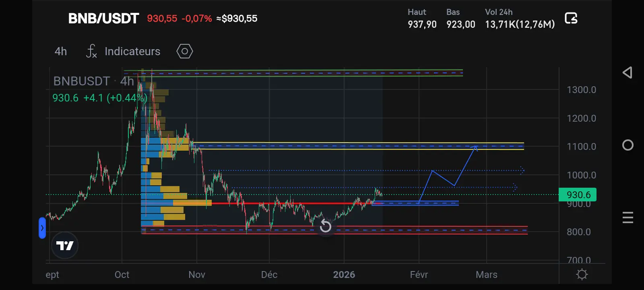This screenshot has height=290, width=644.
Task: Open Android recent apps button
Action: click(628, 217)
